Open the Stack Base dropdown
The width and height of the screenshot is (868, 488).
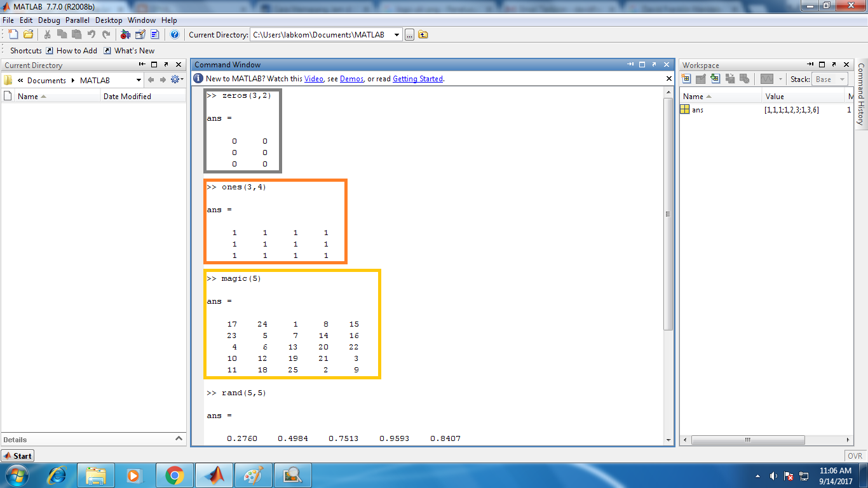click(843, 78)
